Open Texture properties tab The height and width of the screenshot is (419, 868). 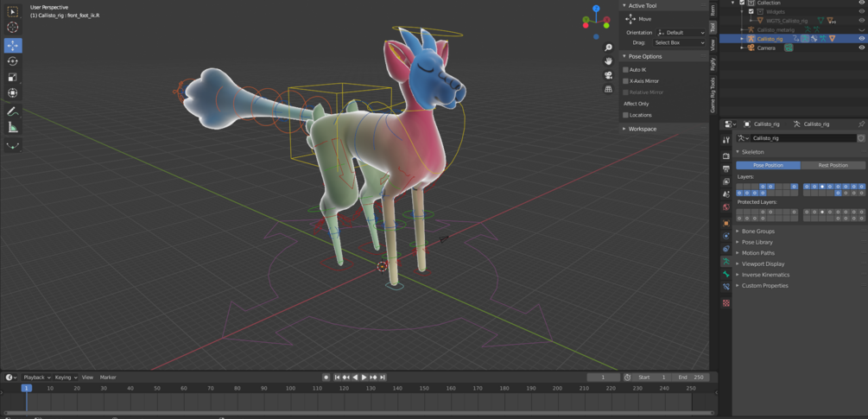click(726, 302)
